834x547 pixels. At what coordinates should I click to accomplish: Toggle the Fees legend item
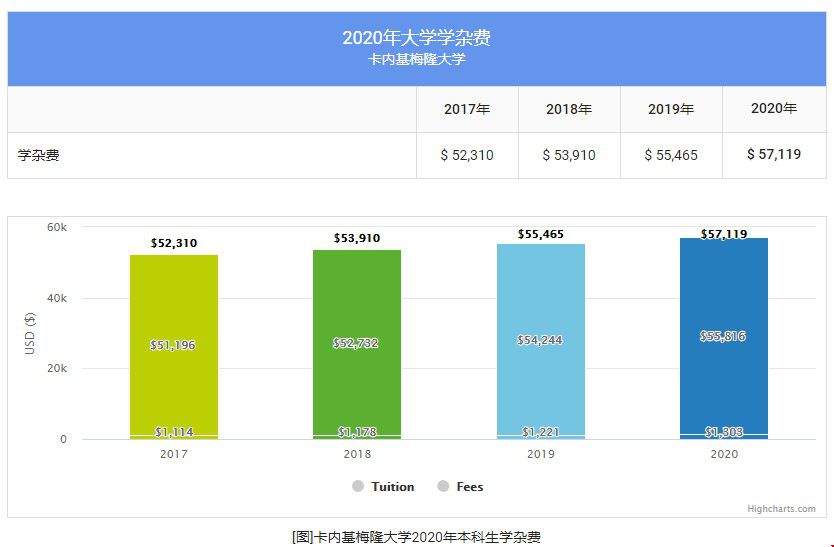pos(460,486)
